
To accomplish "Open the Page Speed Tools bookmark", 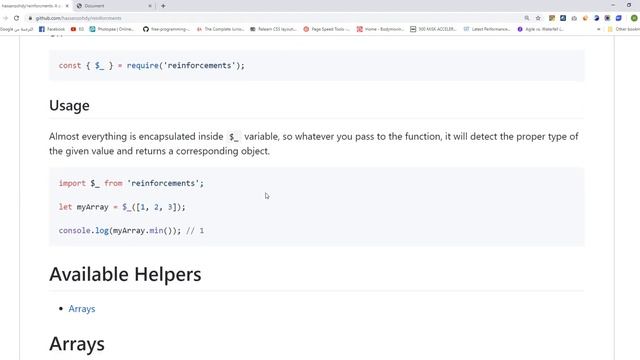I will click(327, 29).
